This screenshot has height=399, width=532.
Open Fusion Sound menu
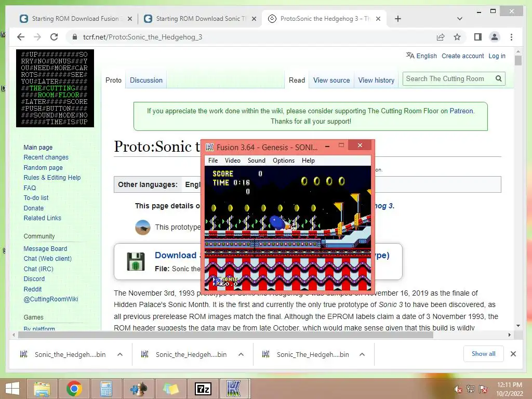(256, 161)
